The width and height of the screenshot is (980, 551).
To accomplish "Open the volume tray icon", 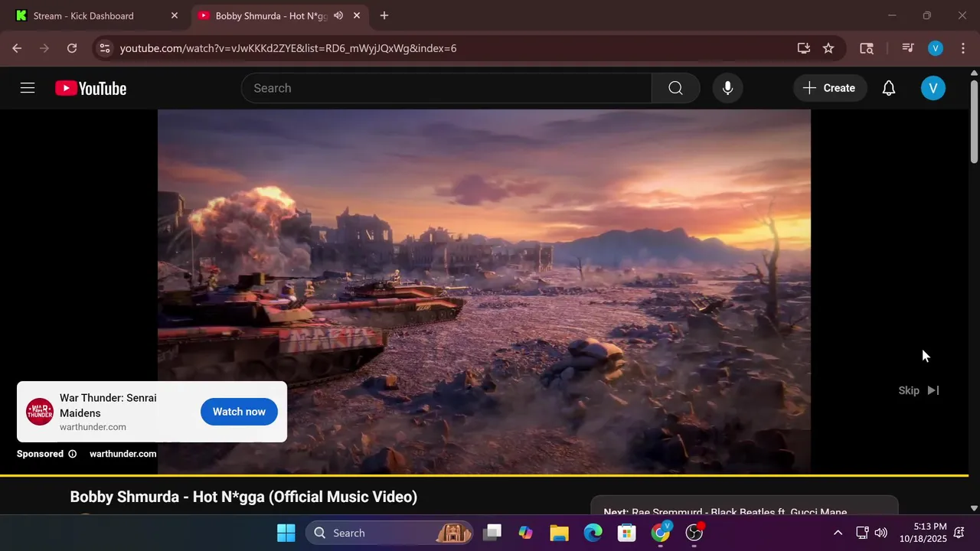I will pos(880,533).
